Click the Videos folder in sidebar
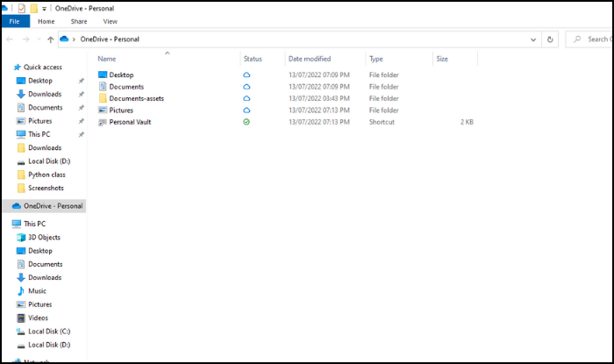This screenshot has height=364, width=614. pyautogui.click(x=39, y=318)
